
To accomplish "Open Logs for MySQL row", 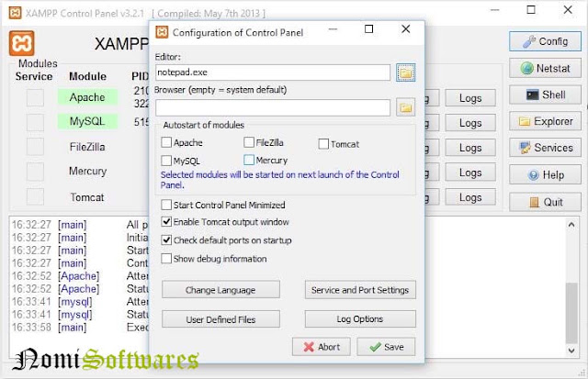I will (470, 123).
